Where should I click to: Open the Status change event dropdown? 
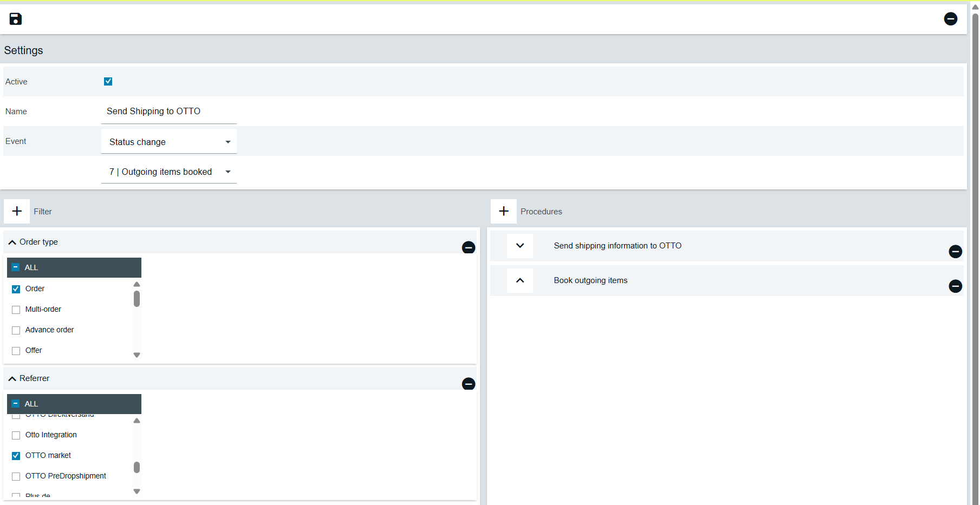[x=168, y=142]
